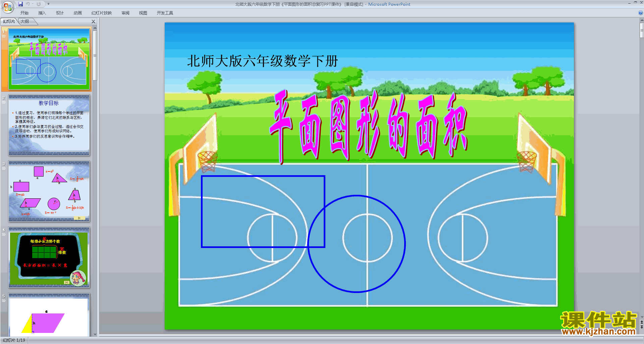
Task: Undo the last action
Action: click(x=28, y=4)
